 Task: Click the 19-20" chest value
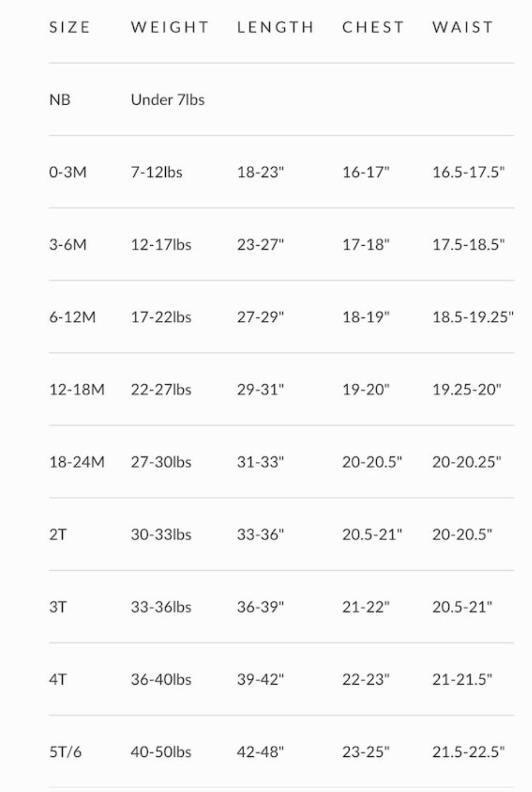(x=365, y=390)
